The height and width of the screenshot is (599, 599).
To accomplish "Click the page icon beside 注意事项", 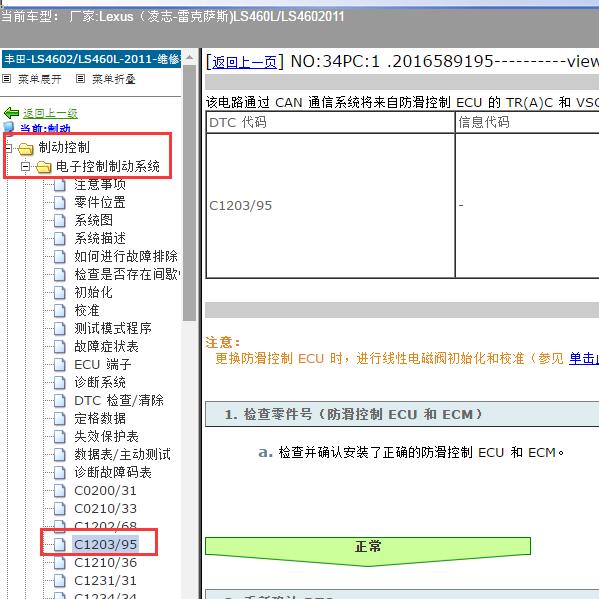I will 60,185.
